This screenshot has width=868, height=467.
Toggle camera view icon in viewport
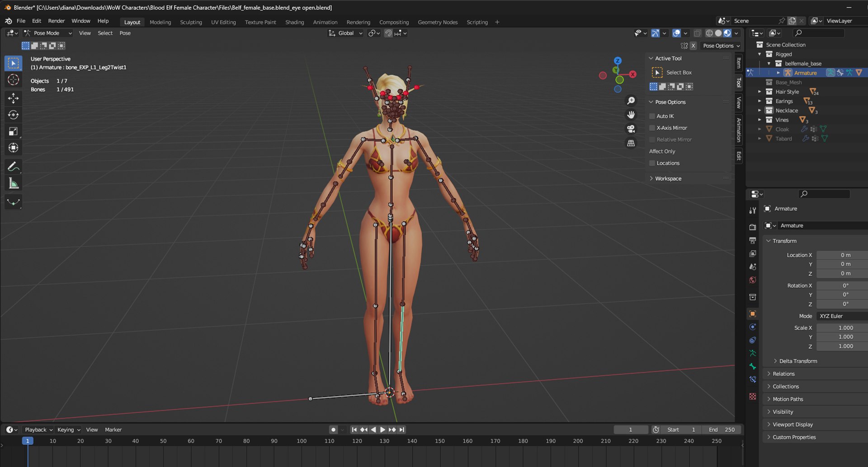pyautogui.click(x=631, y=129)
